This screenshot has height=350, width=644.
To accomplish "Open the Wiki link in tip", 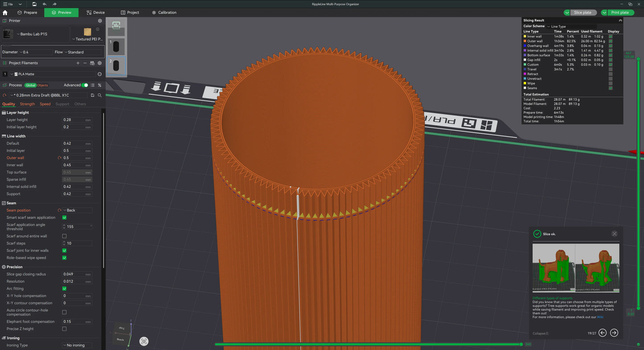I will coord(600,317).
